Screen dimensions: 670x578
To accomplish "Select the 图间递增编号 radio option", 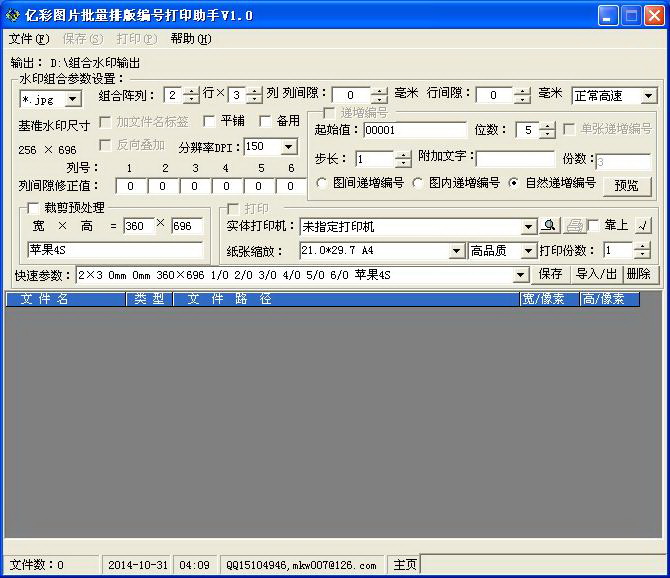I will 322,183.
